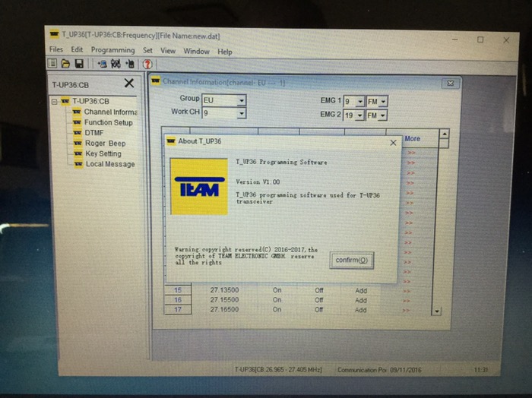Click the Add cell in row 17

pos(361,310)
